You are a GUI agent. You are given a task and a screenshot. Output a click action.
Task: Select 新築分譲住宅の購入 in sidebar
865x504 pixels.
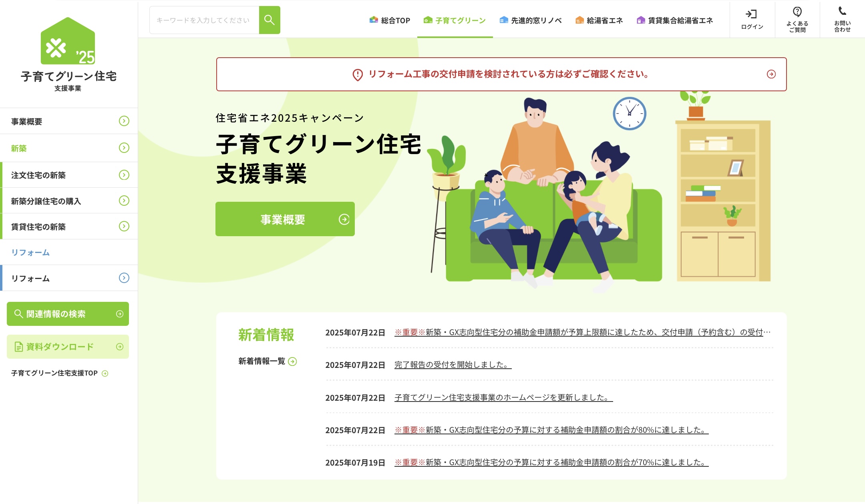tap(70, 201)
